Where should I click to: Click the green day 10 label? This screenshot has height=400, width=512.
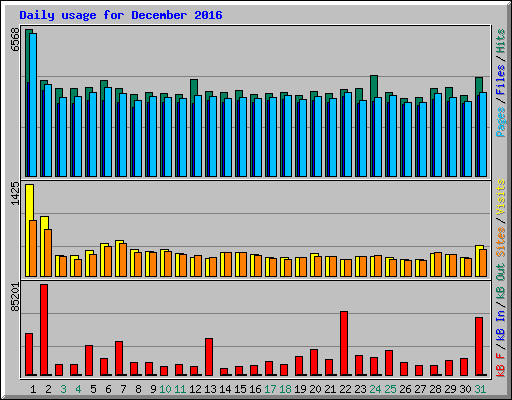pos(165,389)
